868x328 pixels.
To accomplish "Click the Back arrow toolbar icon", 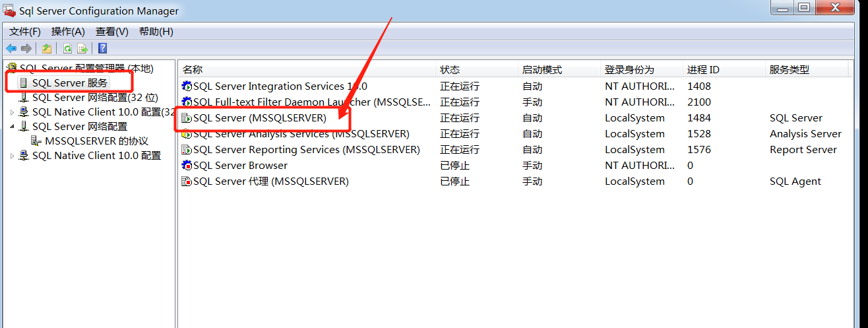I will pyautogui.click(x=11, y=48).
